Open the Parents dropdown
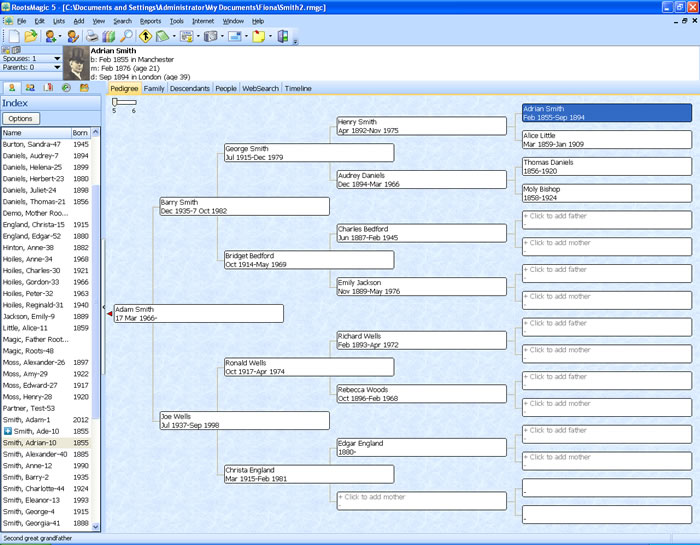 click(x=57, y=67)
